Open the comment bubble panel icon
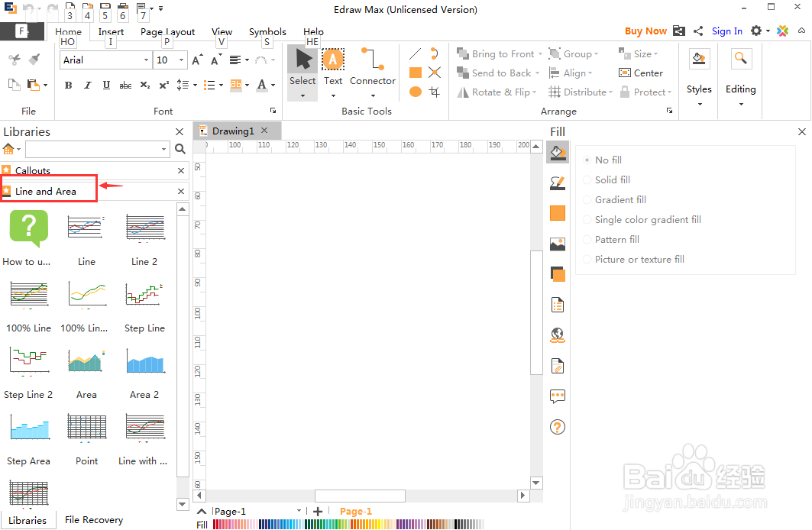This screenshot has height=530, width=812. point(558,396)
